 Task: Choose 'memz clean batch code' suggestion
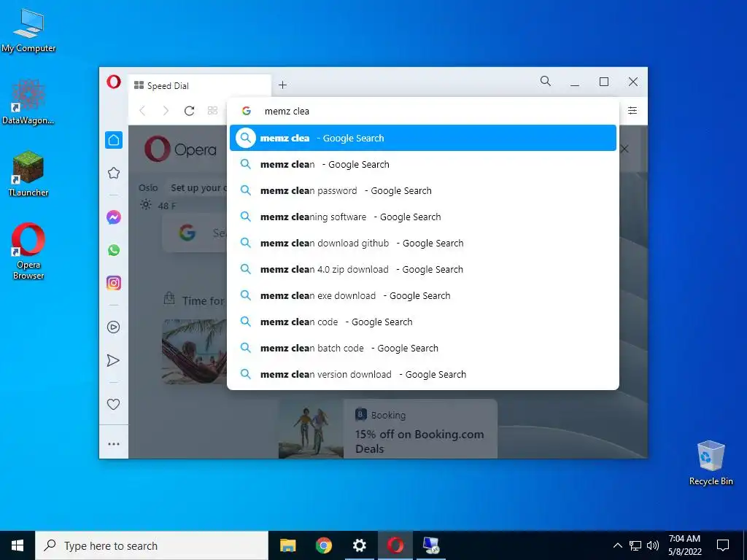coord(423,348)
